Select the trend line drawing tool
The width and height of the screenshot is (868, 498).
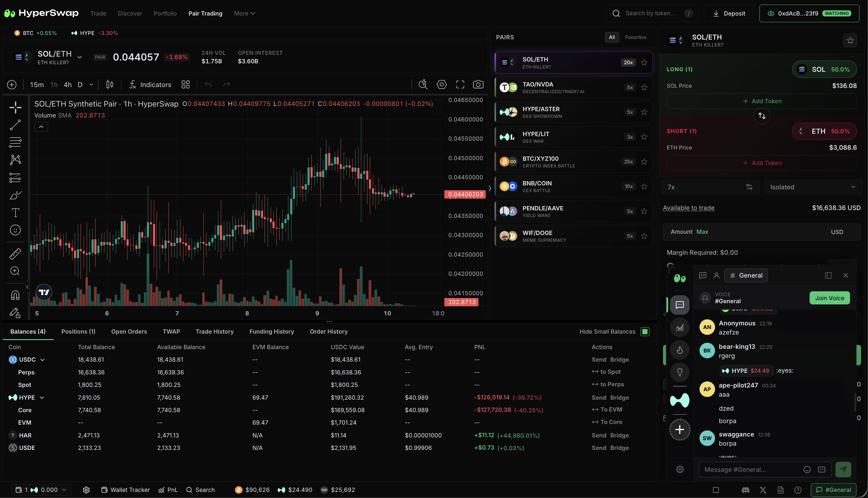click(15, 125)
